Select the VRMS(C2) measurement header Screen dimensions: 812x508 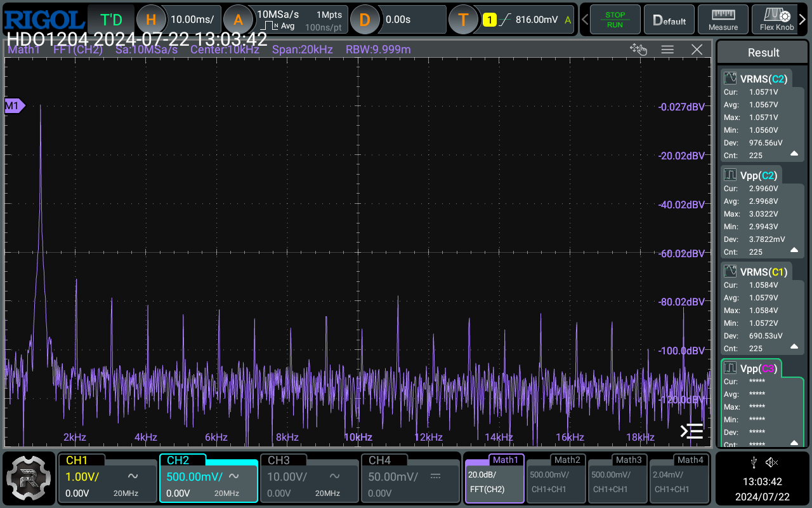[x=756, y=79]
